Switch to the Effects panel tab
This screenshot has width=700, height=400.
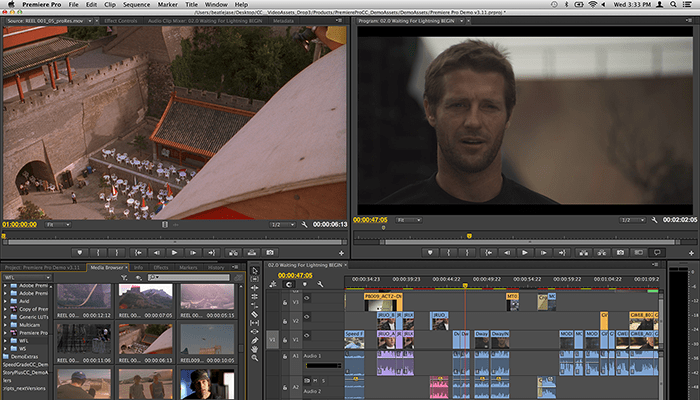tap(161, 267)
